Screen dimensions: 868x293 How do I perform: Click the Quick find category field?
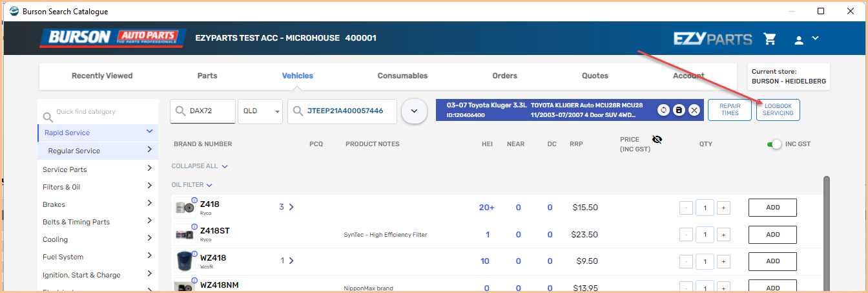pos(98,112)
